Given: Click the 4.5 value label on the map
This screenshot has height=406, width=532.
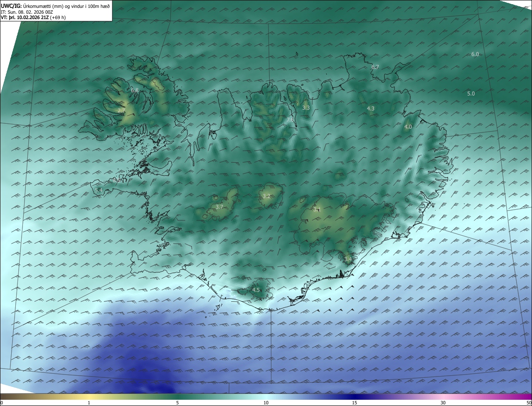Looking at the screenshot, I should pos(256,290).
